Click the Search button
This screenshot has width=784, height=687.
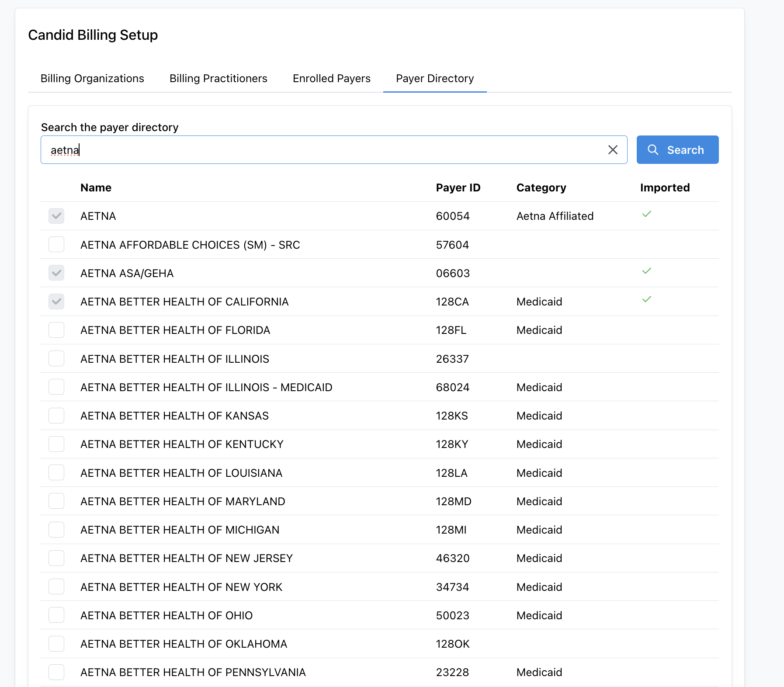(677, 150)
